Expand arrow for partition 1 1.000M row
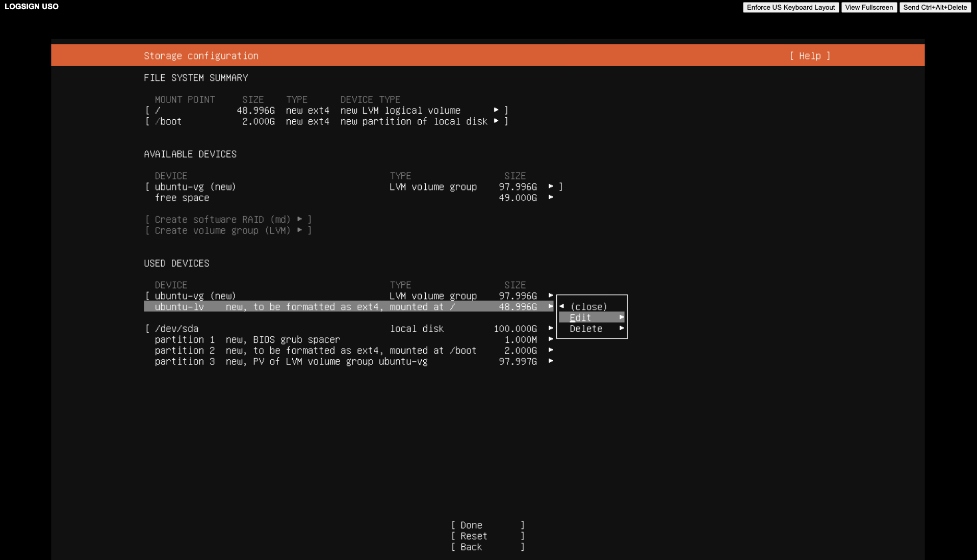Viewport: 977px width, 560px height. [551, 339]
